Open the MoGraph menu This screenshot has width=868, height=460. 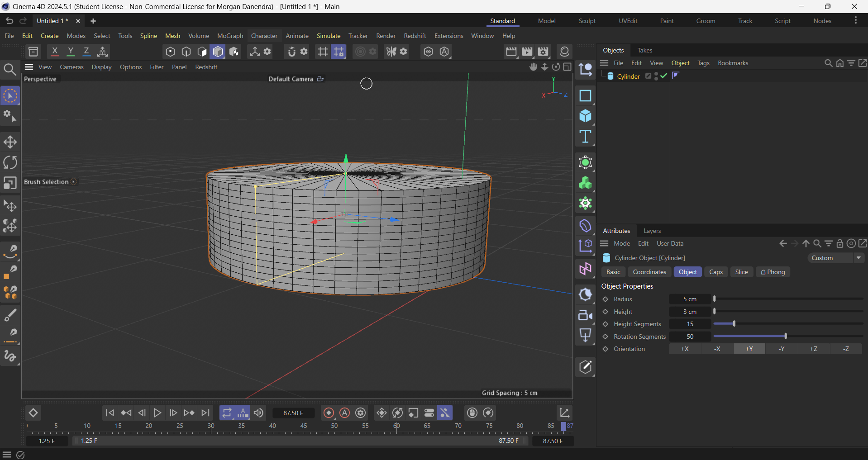point(230,36)
